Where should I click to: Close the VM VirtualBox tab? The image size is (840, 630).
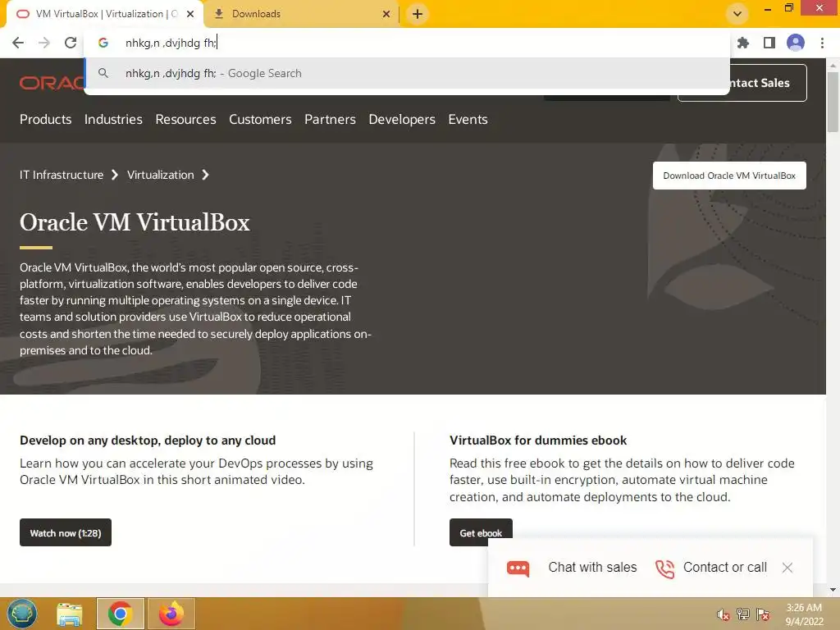(190, 14)
